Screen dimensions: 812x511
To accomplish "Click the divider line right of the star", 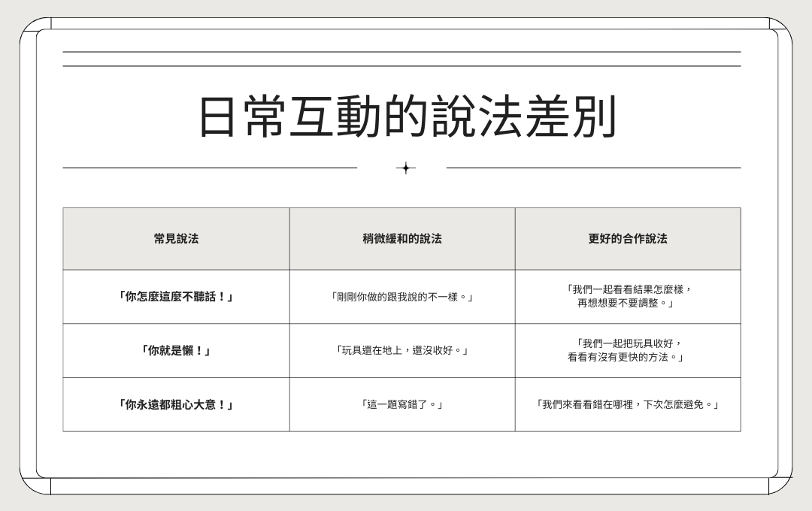I will (x=593, y=168).
